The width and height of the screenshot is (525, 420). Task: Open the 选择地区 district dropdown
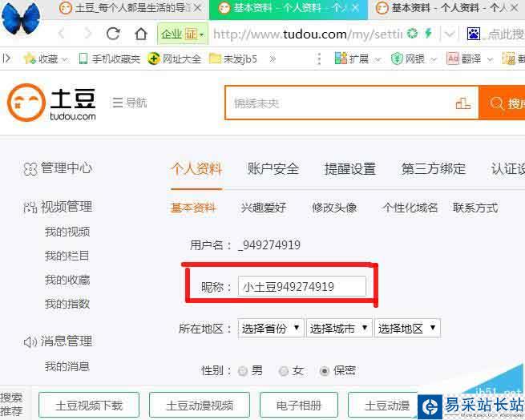[x=407, y=329]
